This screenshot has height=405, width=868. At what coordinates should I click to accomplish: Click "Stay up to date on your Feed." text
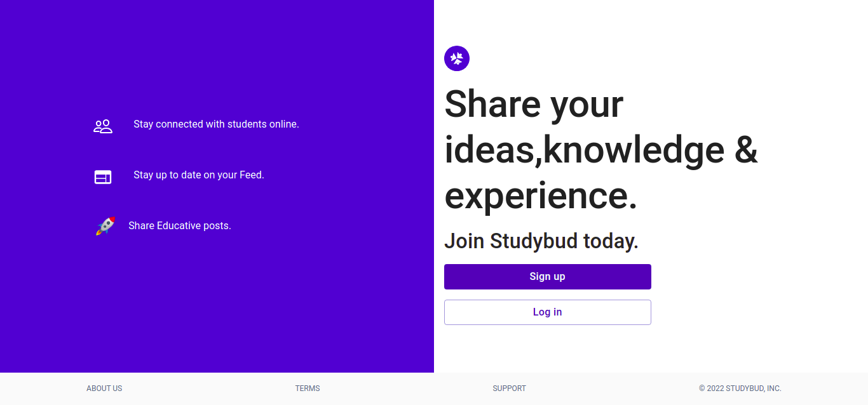pos(198,175)
